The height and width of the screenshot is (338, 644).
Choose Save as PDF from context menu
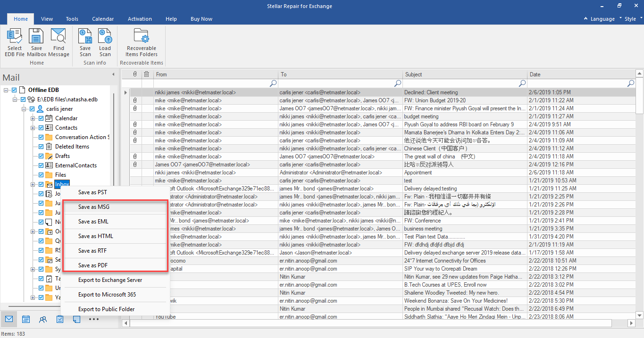[x=115, y=265]
